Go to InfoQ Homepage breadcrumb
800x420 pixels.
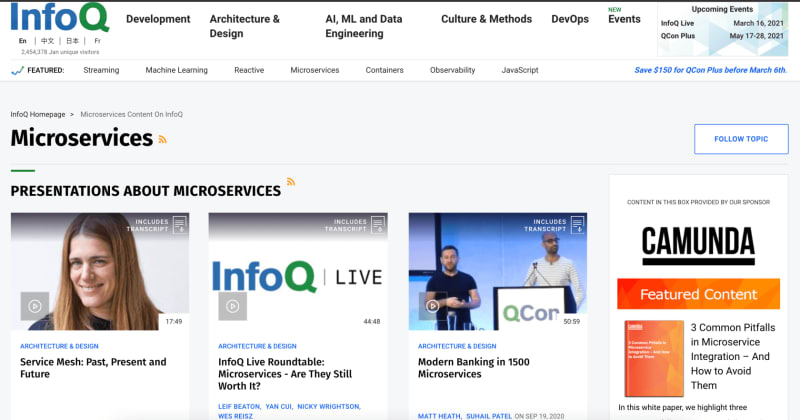[x=38, y=114]
